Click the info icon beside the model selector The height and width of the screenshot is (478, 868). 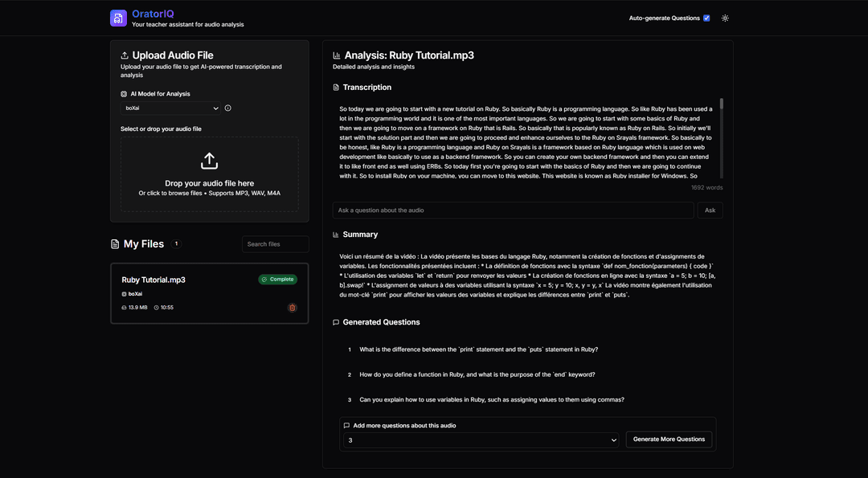point(228,108)
